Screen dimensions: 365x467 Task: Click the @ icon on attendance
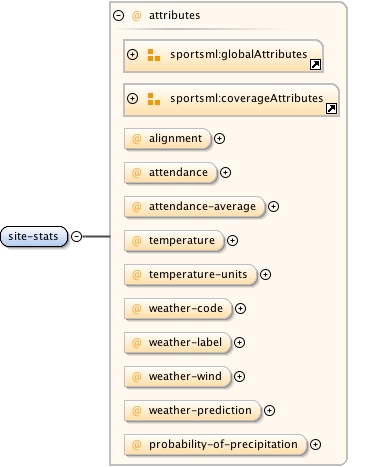pyautogui.click(x=137, y=172)
